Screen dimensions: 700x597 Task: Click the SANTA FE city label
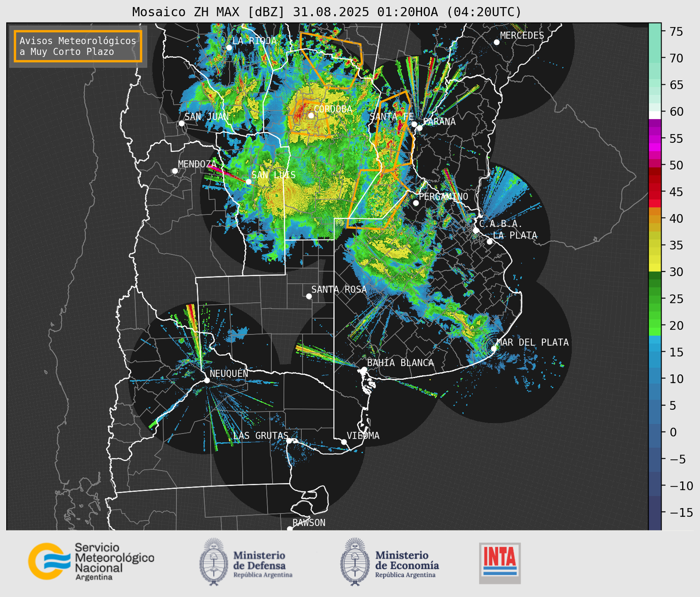point(392,117)
